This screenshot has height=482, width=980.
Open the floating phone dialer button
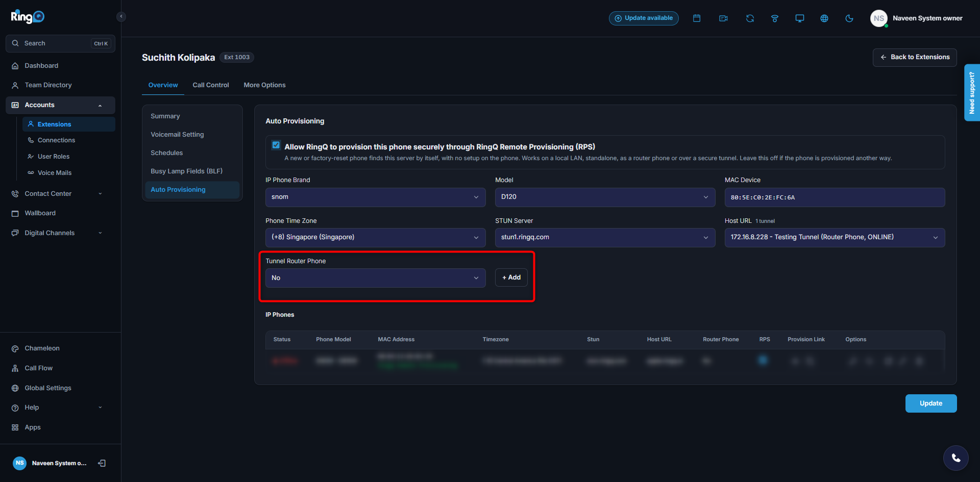955,458
